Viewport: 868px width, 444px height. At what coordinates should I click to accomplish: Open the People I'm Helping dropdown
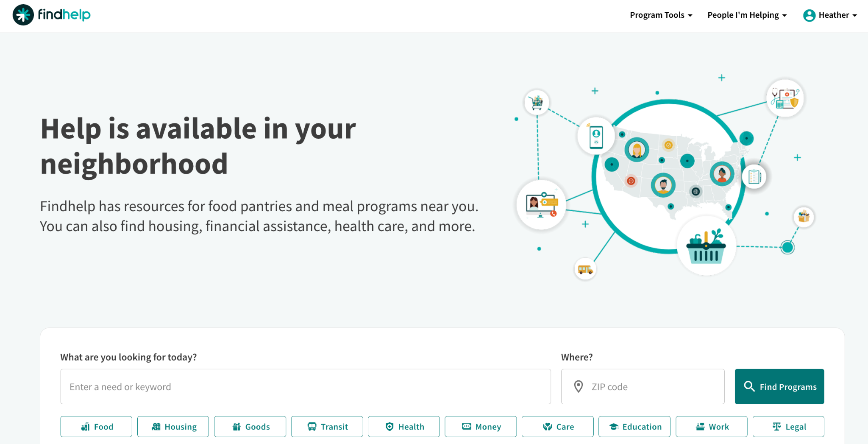(747, 15)
